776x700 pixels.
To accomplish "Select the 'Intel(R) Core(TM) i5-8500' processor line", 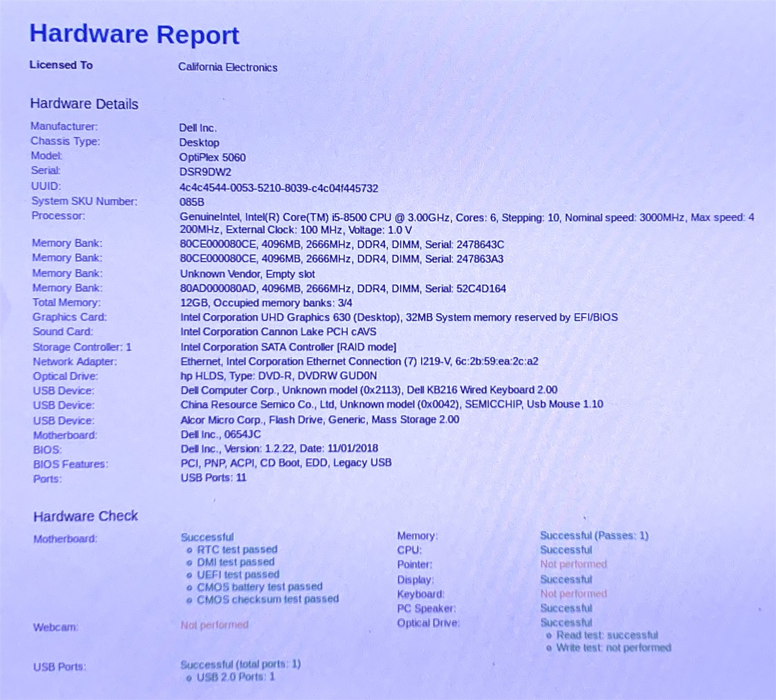I will tap(467, 223).
